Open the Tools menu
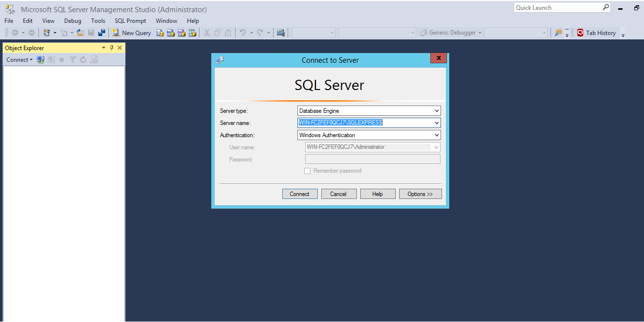644x322 pixels. click(98, 21)
